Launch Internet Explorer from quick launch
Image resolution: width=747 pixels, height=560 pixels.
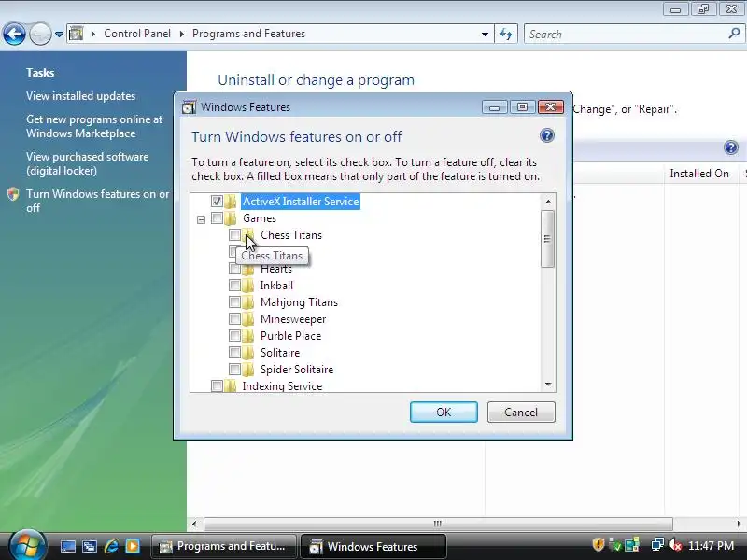click(x=111, y=546)
